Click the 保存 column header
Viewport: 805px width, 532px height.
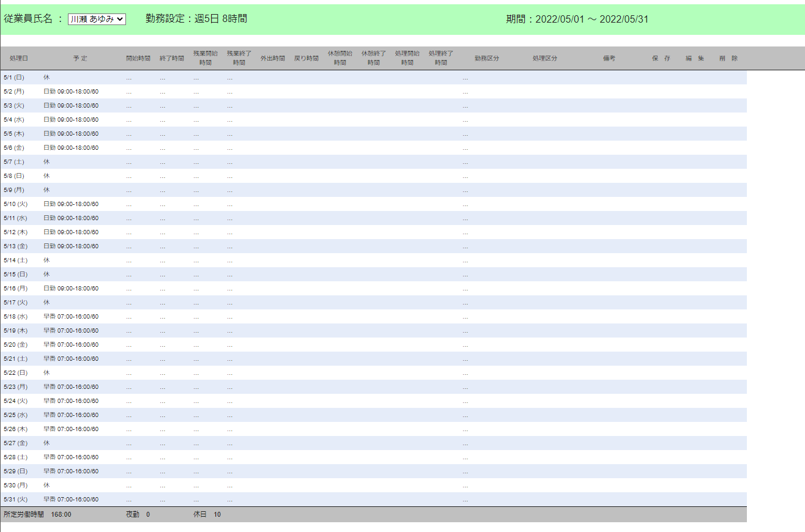(661, 59)
